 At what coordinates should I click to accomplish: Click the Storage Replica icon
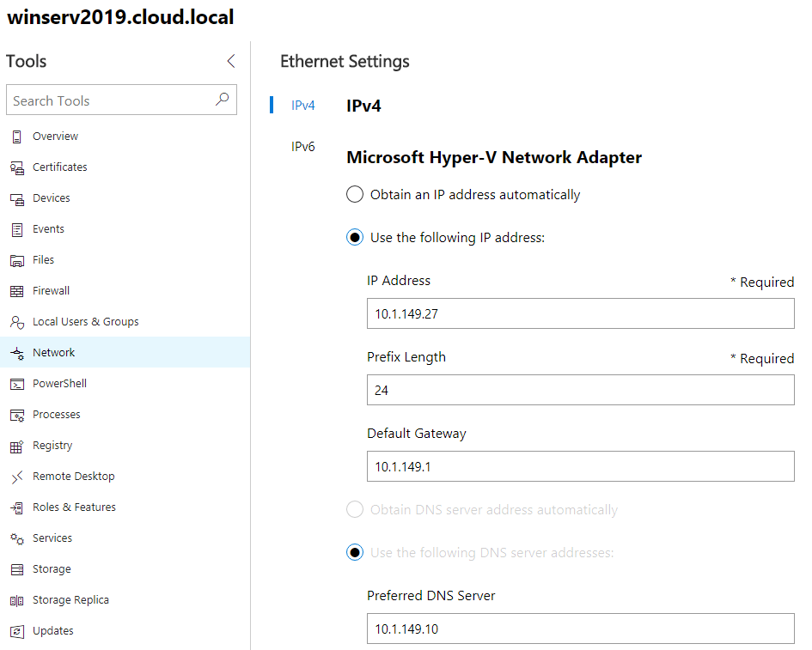(x=16, y=600)
